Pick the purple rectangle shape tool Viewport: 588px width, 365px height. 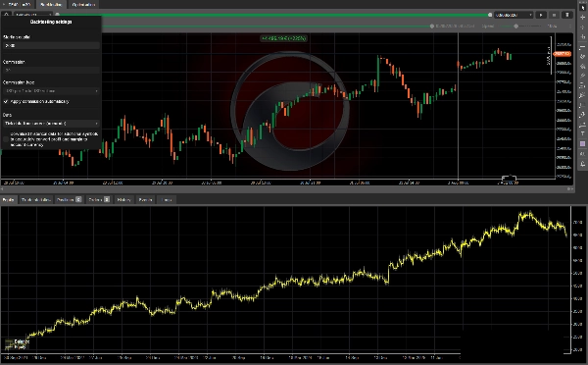582,144
